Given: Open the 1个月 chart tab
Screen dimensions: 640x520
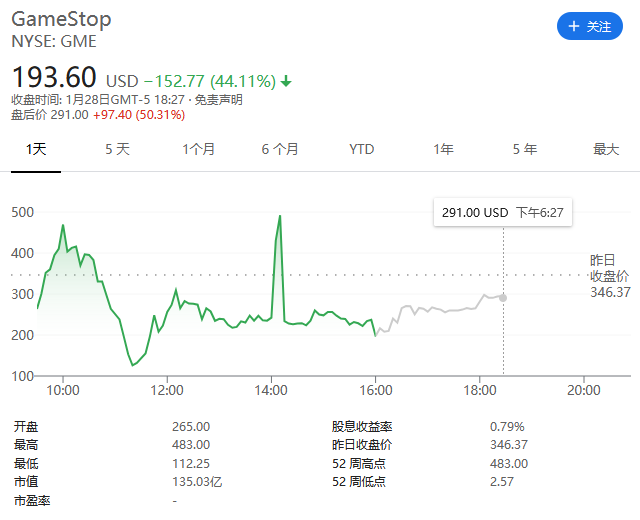Looking at the screenshot, I should point(199,149).
